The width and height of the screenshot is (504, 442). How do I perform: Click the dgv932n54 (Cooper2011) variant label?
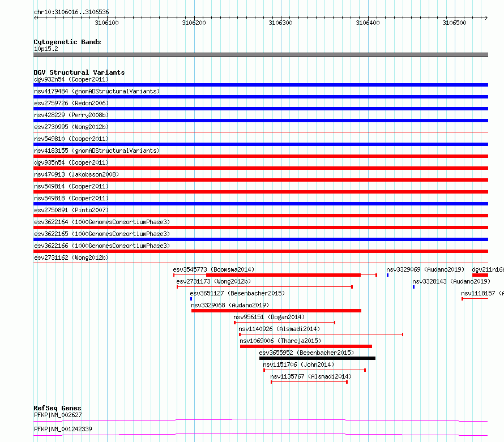(x=71, y=79)
